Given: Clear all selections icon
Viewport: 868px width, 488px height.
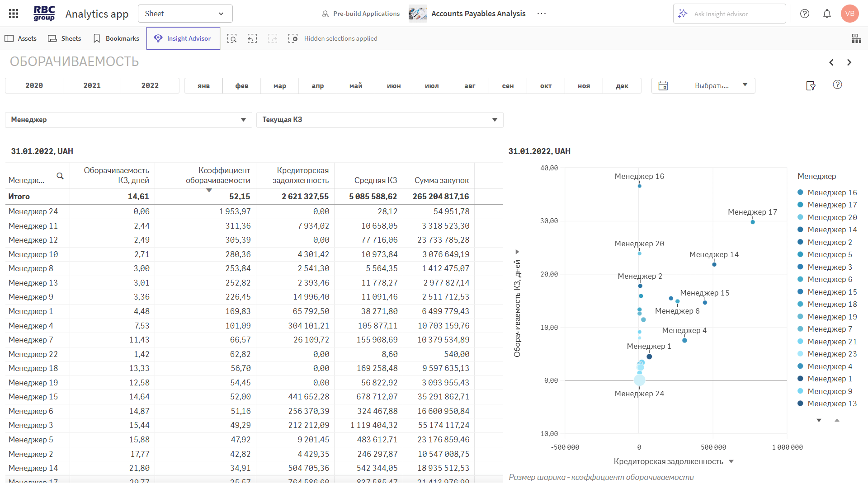Looking at the screenshot, I should pyautogui.click(x=293, y=38).
